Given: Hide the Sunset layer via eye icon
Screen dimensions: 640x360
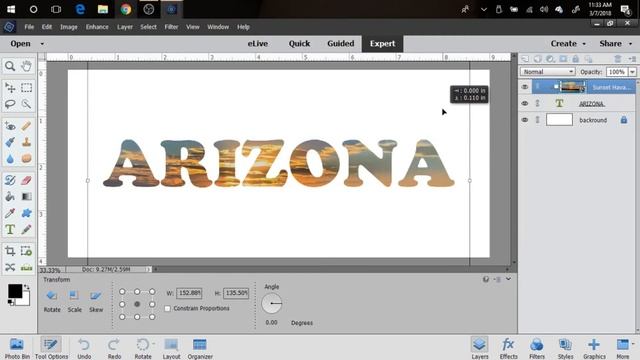Looking at the screenshot, I should tap(525, 87).
